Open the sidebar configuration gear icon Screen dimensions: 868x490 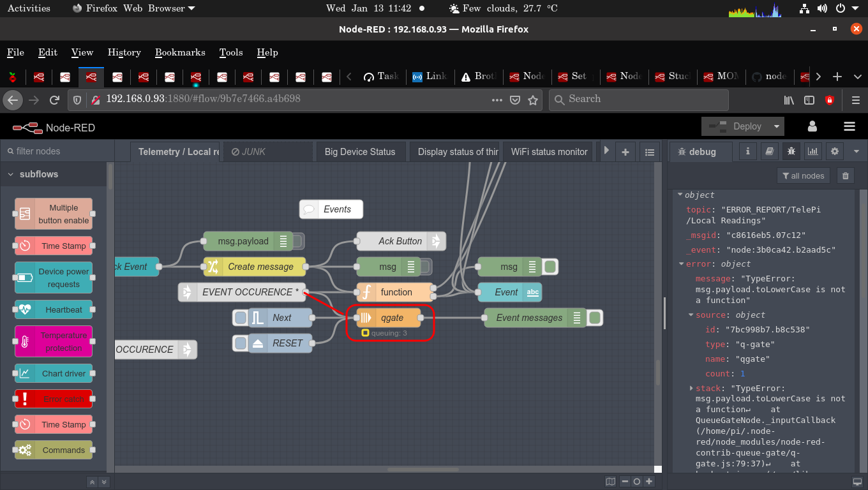click(x=835, y=151)
